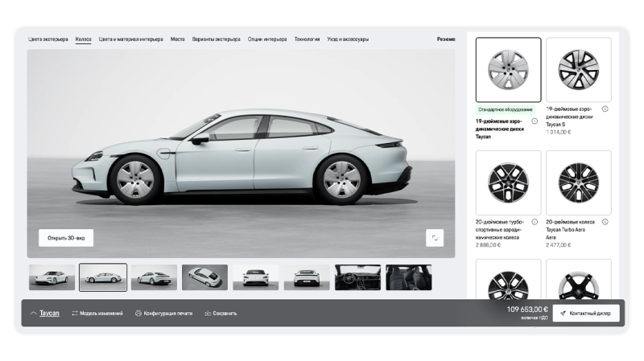The height and width of the screenshot is (361, 644).
Task: Choose the 19-inch Taycan S aero wheel
Action: pos(579,70)
